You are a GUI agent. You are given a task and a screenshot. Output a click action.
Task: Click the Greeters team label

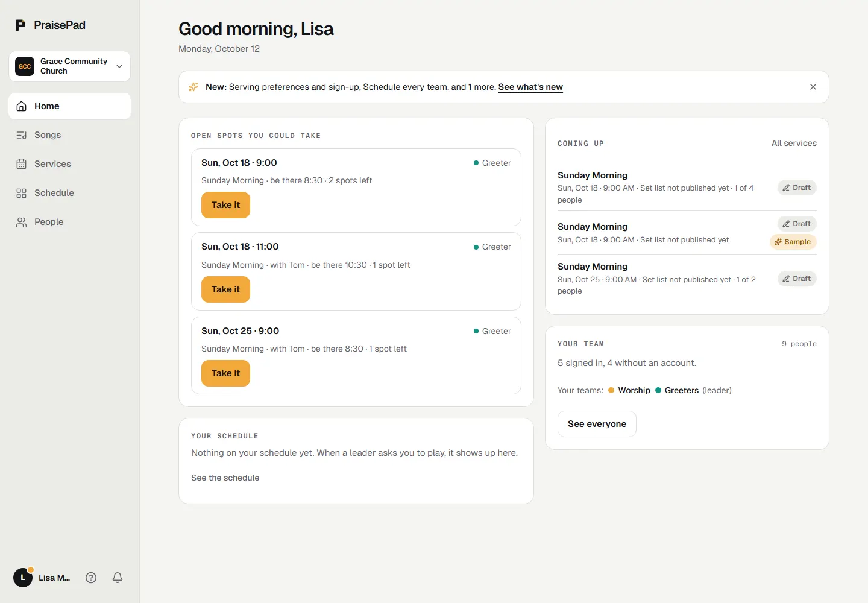click(682, 390)
